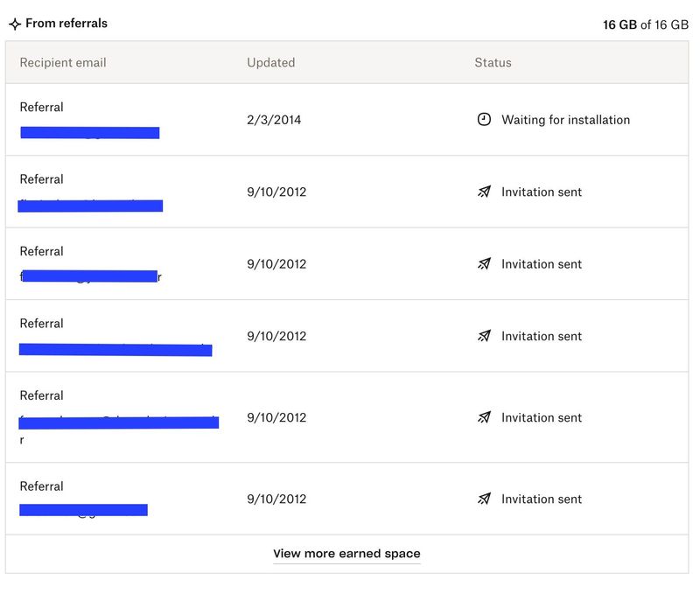The width and height of the screenshot is (700, 601).
Task: Click the redacted email in the fourth row
Action: point(115,350)
